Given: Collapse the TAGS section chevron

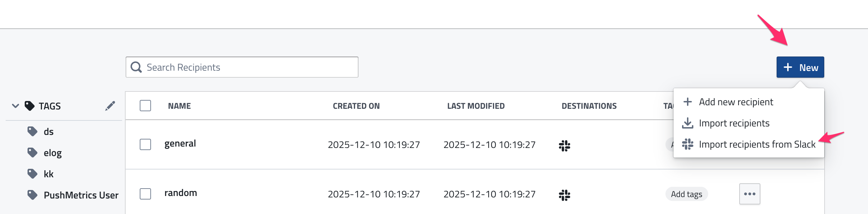Looking at the screenshot, I should click(x=16, y=106).
